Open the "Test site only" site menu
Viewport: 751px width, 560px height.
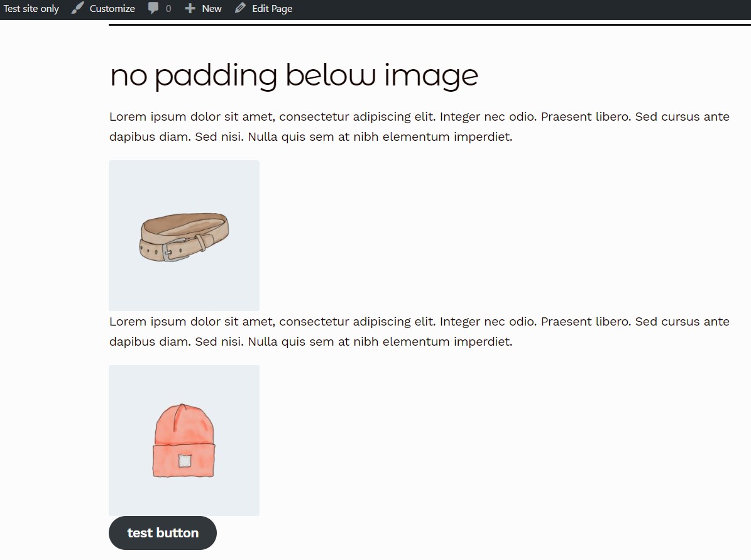[x=31, y=8]
